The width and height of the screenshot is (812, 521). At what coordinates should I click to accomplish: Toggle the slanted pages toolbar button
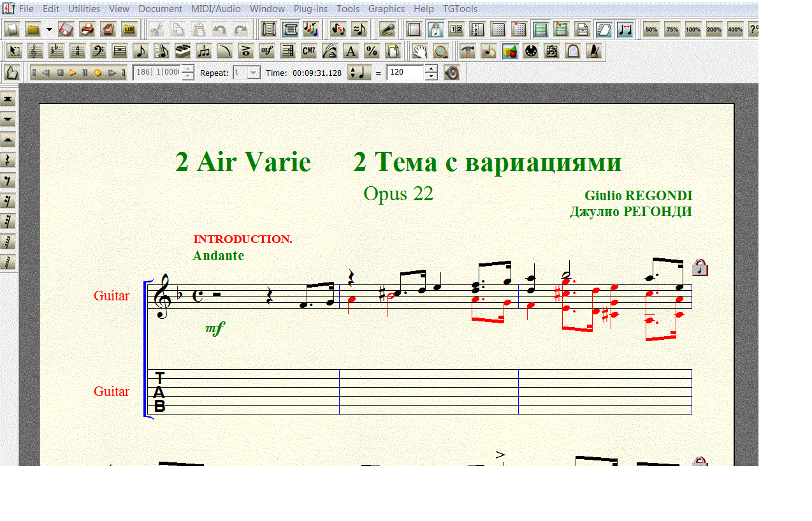(x=603, y=29)
